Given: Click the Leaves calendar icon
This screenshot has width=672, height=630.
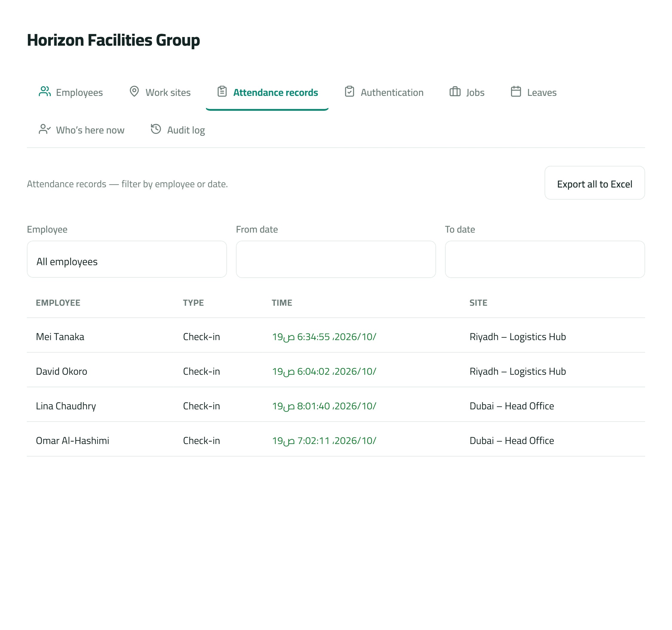Looking at the screenshot, I should (516, 92).
